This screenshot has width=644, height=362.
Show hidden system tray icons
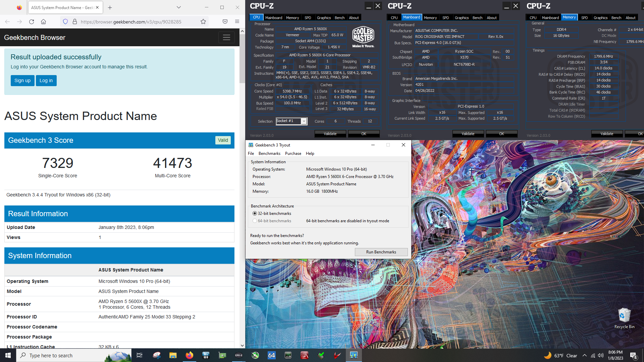click(x=585, y=355)
